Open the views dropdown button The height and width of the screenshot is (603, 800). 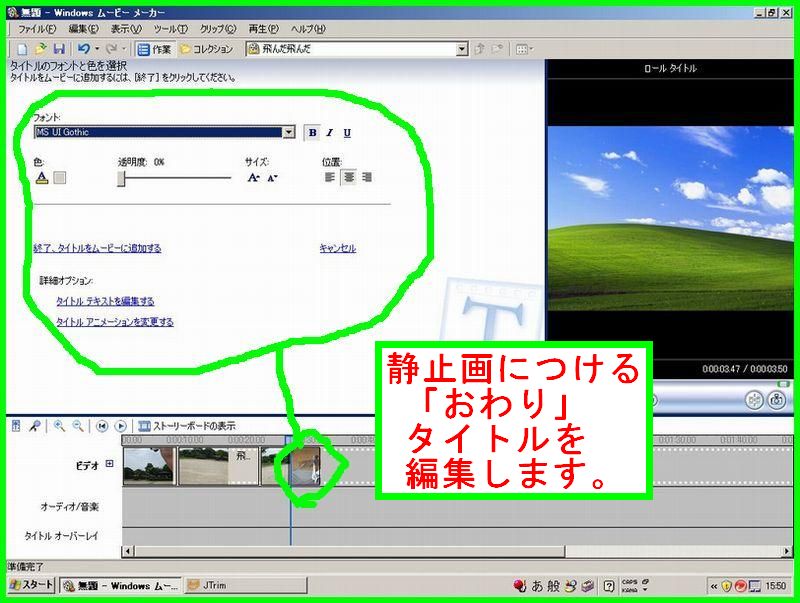click(524, 49)
